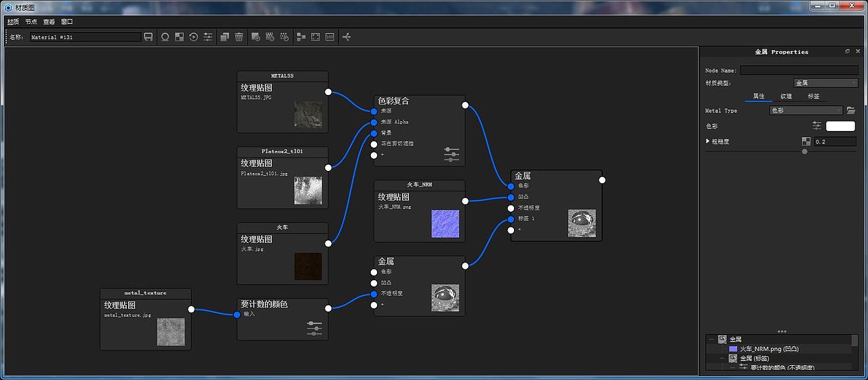Select the 火车_NRM.png (凹凸) tree row
The width and height of the screenshot is (868, 380).
coord(779,349)
